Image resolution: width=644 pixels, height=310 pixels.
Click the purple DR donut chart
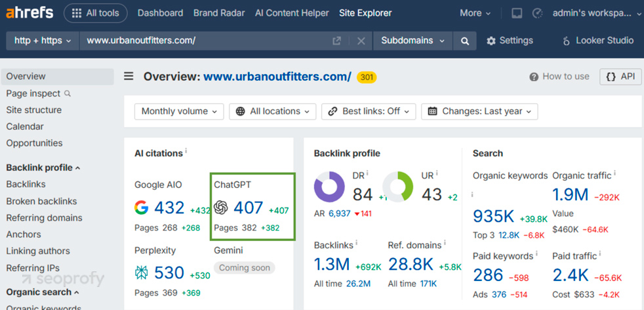[329, 187]
